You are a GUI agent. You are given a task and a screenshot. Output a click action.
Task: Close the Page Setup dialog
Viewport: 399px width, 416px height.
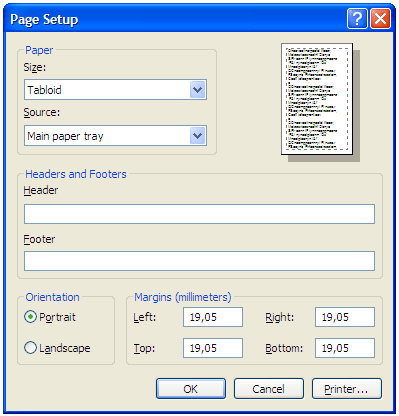coord(380,19)
